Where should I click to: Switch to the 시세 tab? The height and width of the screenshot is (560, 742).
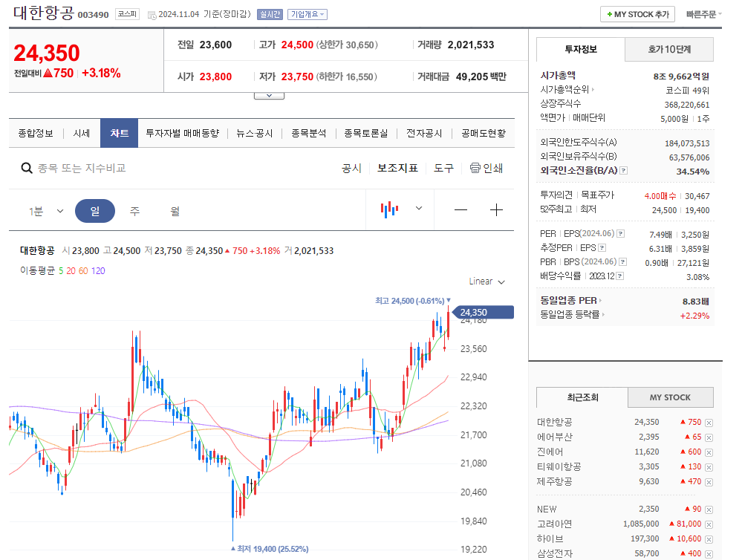[x=82, y=134]
